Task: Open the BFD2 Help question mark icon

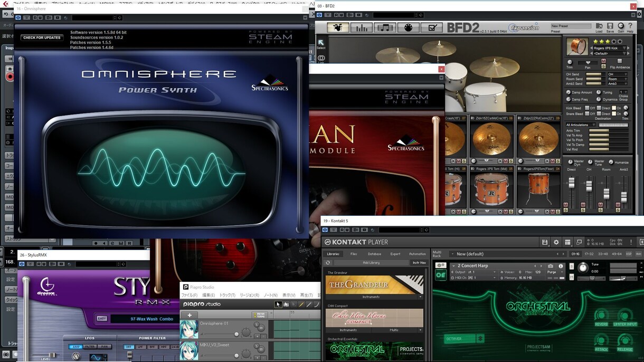Action: pyautogui.click(x=630, y=26)
